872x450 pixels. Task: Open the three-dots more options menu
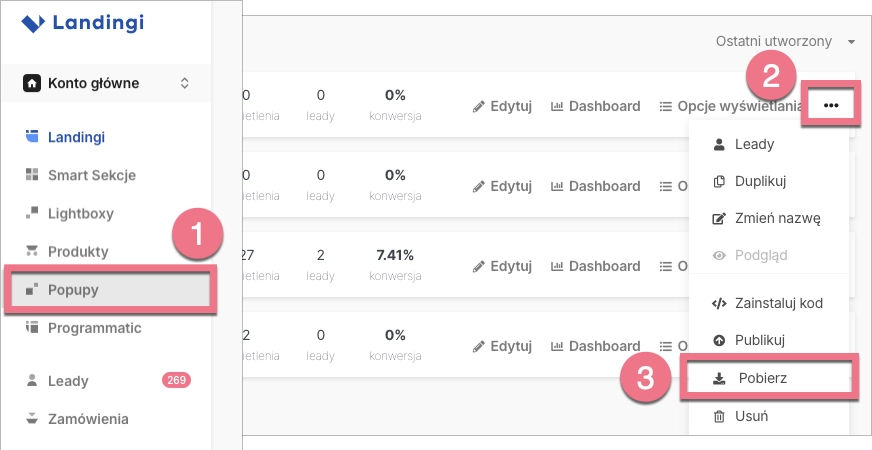coord(831,105)
